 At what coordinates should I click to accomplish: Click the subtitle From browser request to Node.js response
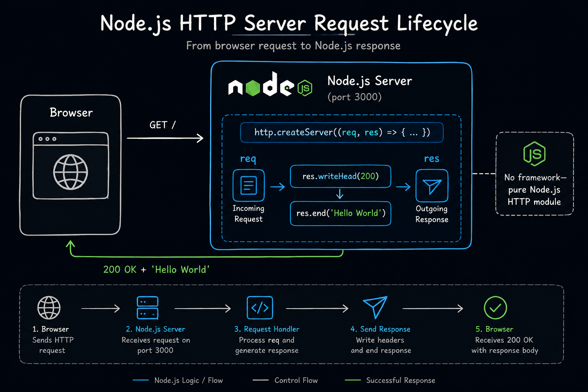coord(293,46)
